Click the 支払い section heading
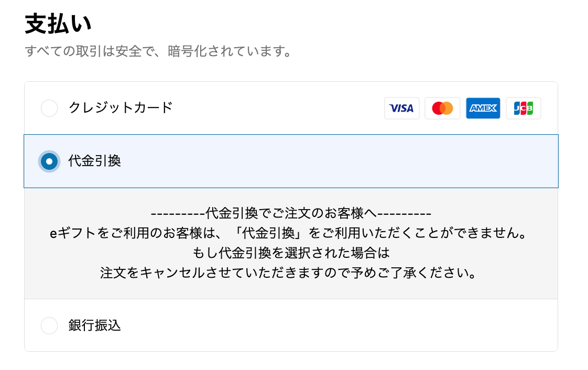The image size is (588, 370). [x=58, y=25]
